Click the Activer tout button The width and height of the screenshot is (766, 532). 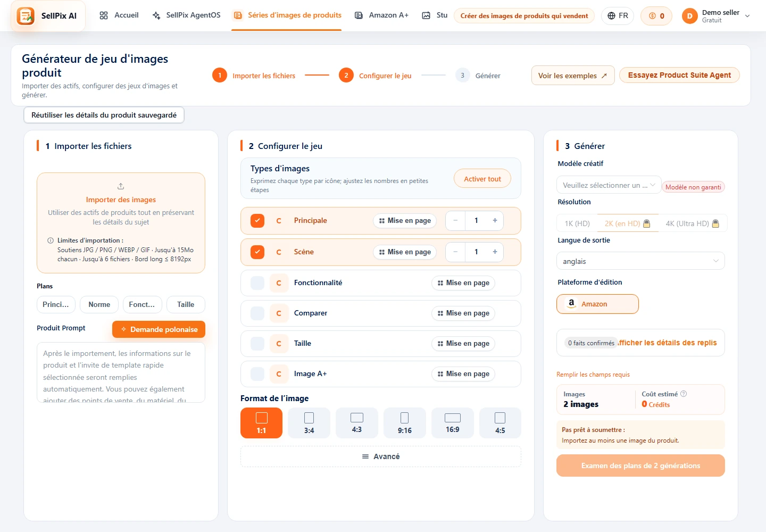[482, 179]
